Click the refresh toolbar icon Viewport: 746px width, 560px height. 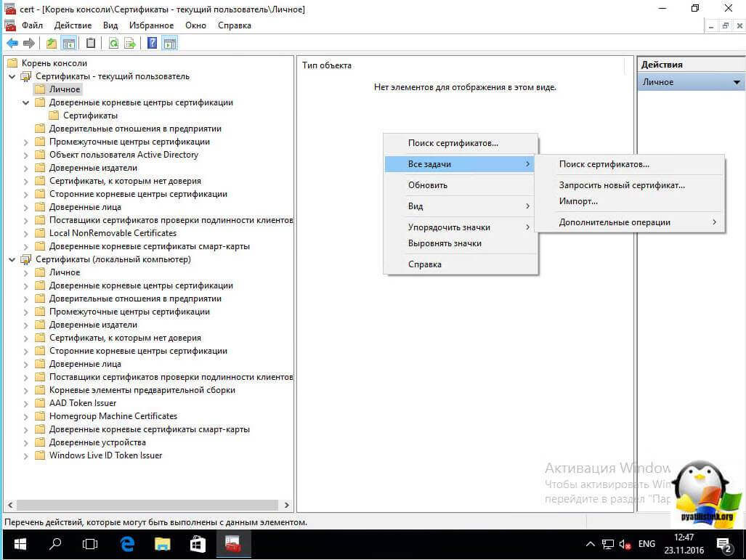coord(113,44)
